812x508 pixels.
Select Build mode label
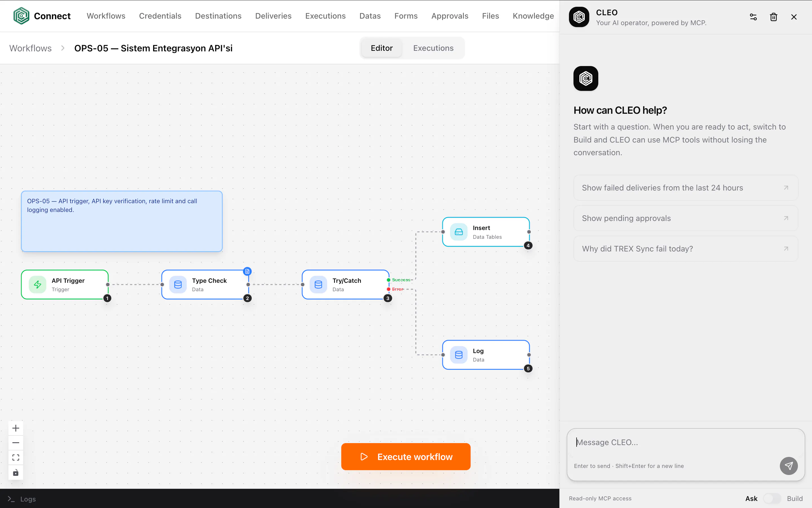pyautogui.click(x=795, y=498)
